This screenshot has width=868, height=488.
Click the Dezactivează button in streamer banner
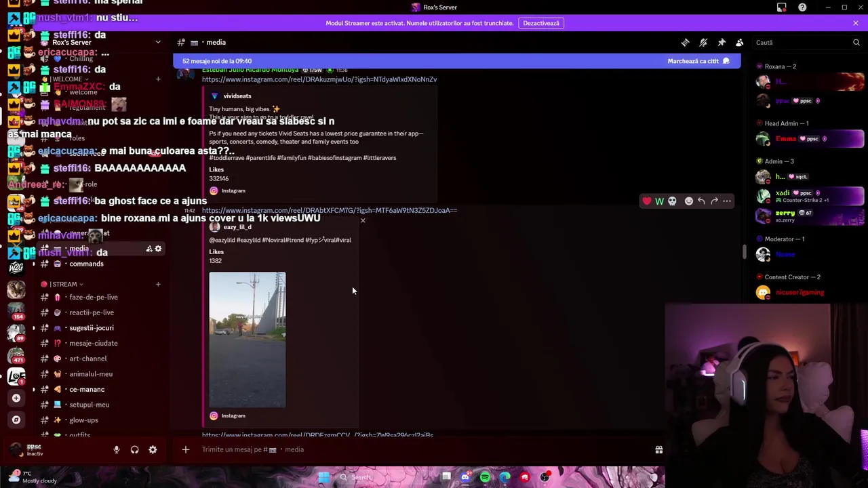(x=541, y=23)
